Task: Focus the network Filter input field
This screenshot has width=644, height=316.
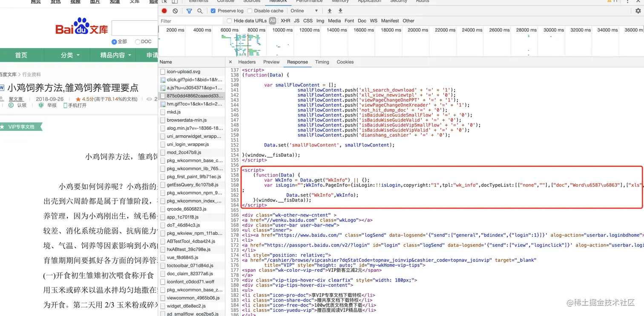Action: pyautogui.click(x=191, y=21)
